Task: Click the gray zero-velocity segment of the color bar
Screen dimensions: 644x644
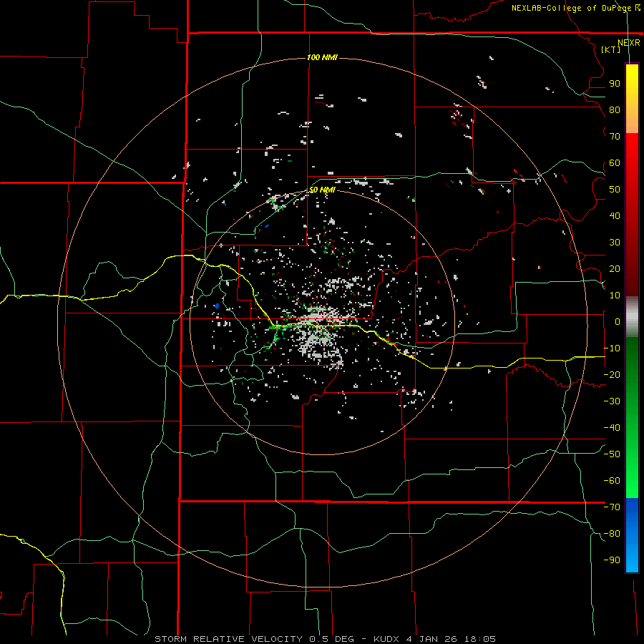Action: pyautogui.click(x=632, y=317)
